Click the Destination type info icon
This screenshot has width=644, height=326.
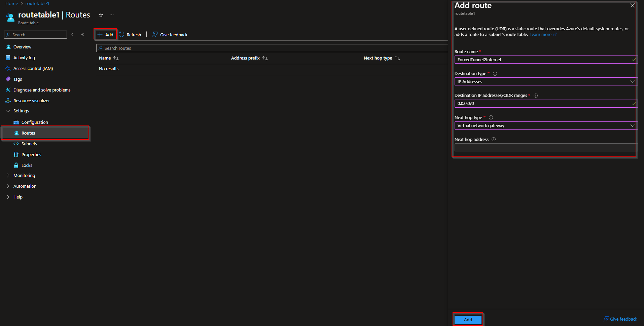pyautogui.click(x=495, y=74)
